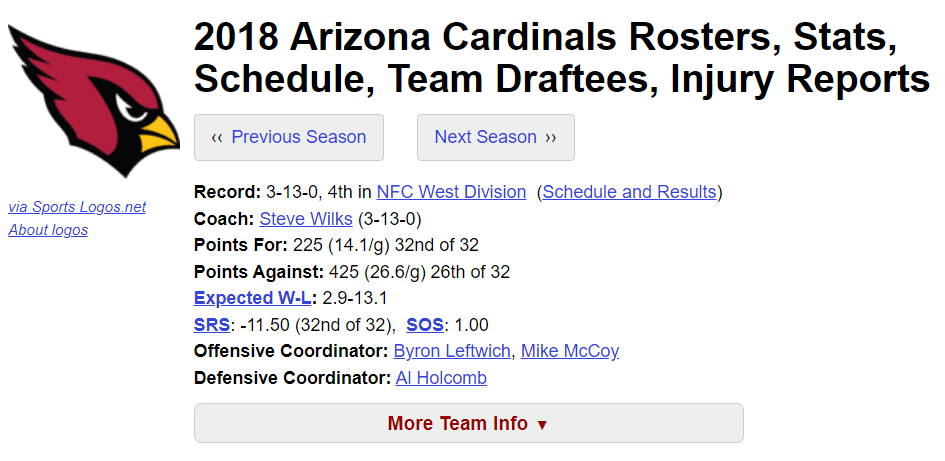The height and width of the screenshot is (461, 945).
Task: Click the Arizona Cardinals logo image
Action: tap(93, 101)
